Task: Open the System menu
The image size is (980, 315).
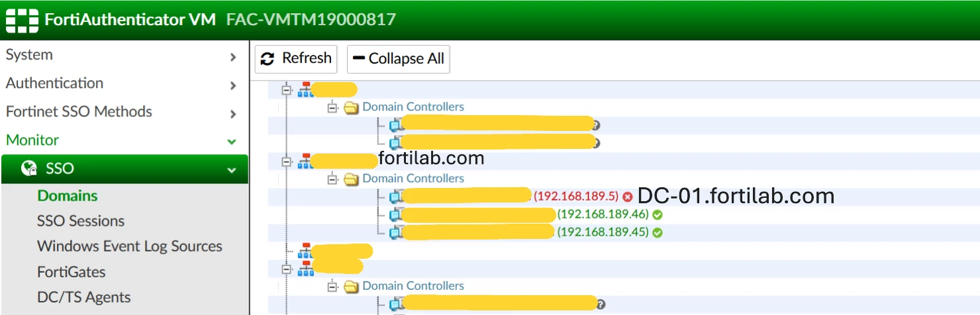Action: pos(29,55)
